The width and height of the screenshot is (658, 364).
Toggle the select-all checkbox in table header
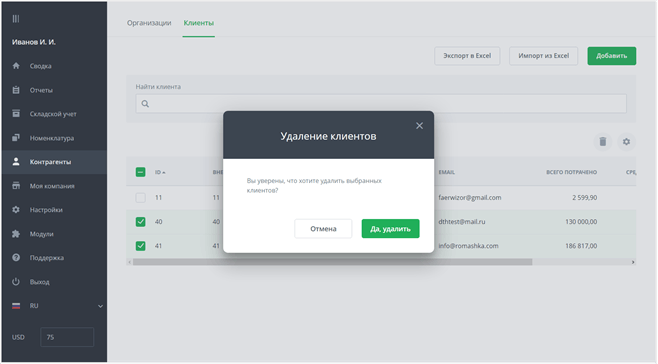click(x=141, y=172)
